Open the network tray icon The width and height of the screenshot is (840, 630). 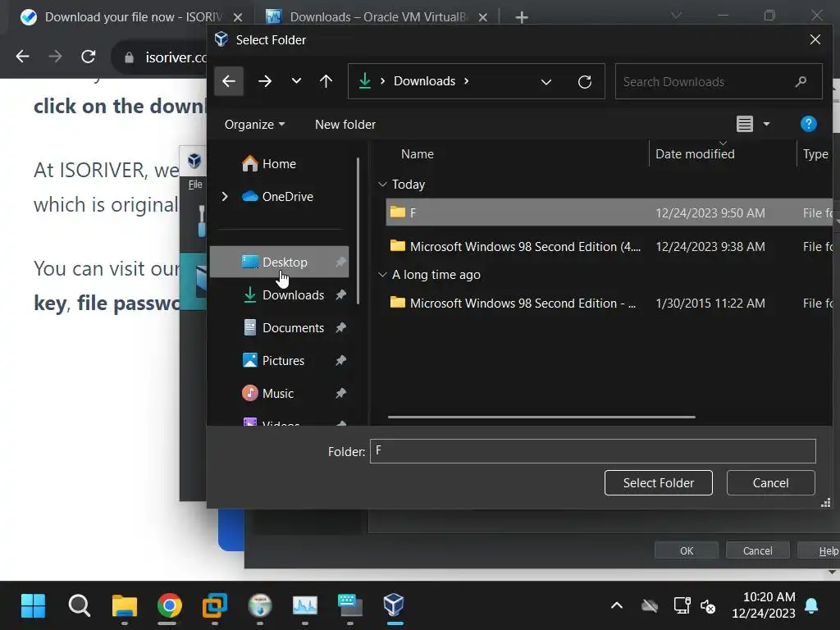(682, 605)
